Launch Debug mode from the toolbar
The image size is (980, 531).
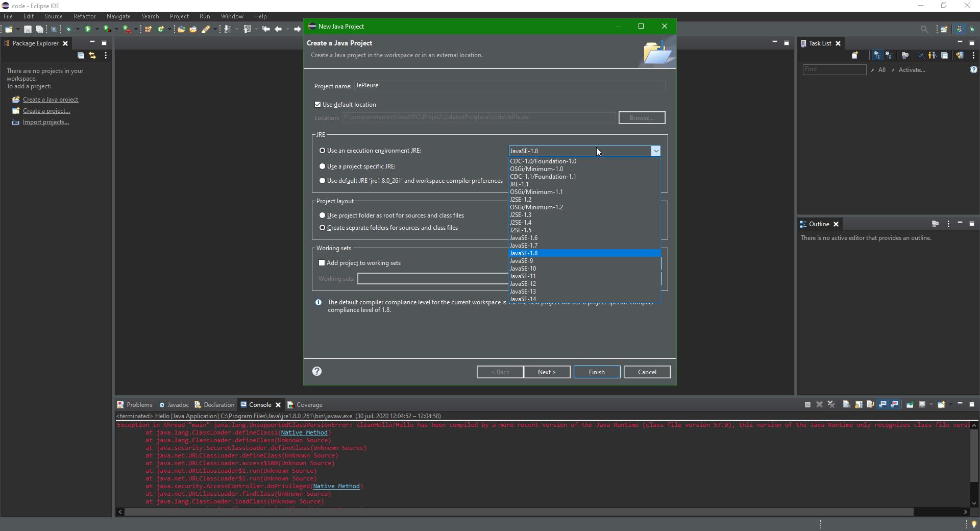[69, 29]
